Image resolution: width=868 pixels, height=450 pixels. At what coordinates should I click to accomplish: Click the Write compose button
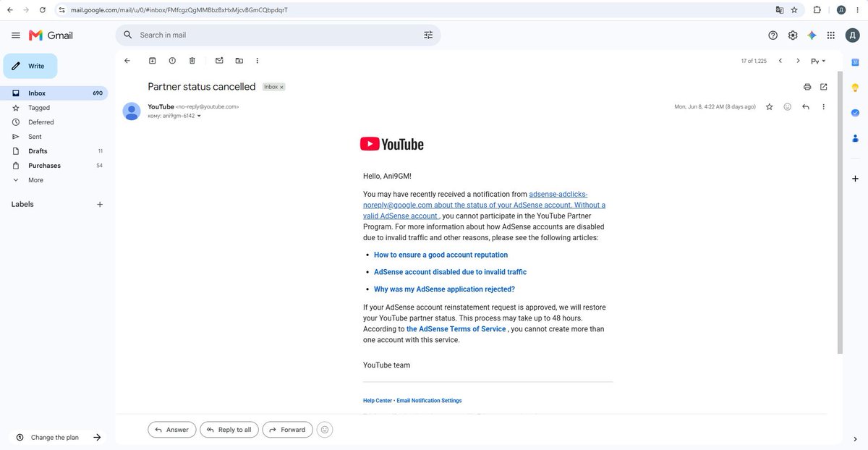pyautogui.click(x=30, y=66)
